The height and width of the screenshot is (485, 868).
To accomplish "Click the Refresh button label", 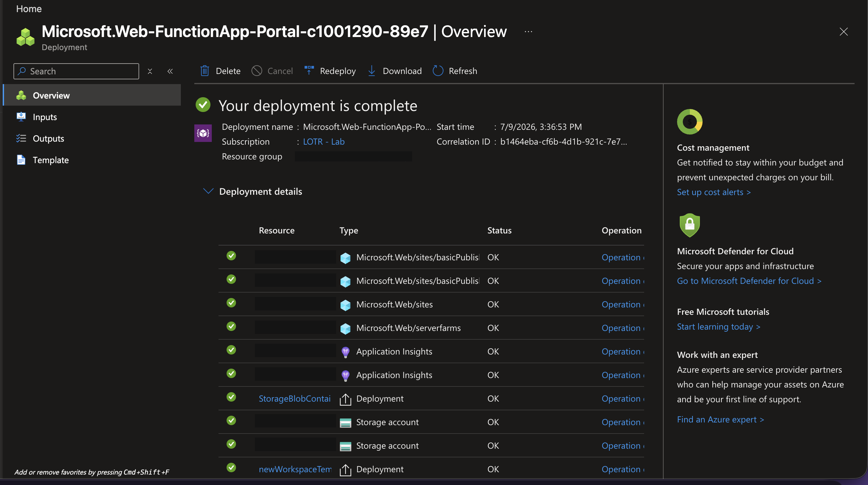I will (x=463, y=71).
